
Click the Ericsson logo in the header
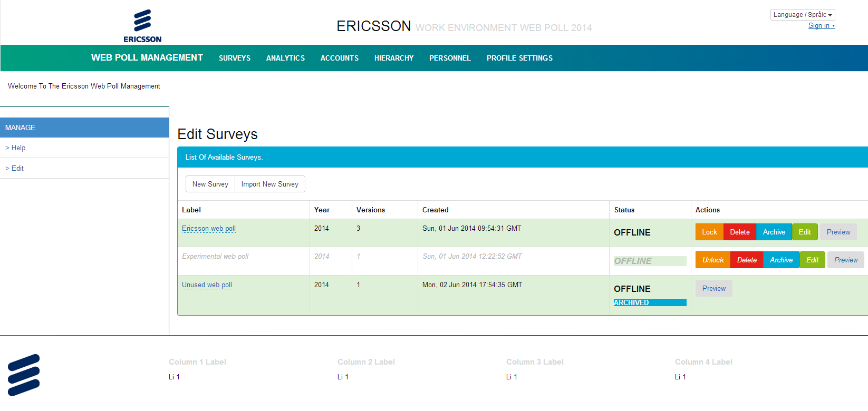(x=142, y=26)
